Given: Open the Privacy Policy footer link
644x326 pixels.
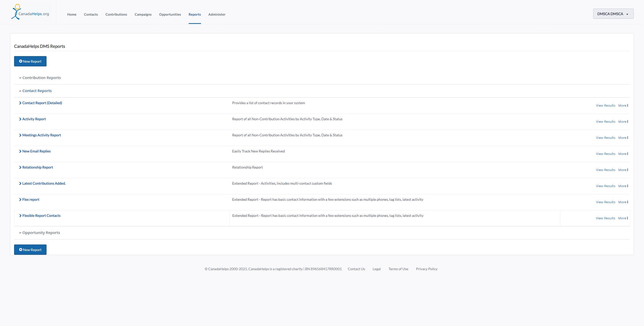Looking at the screenshot, I should [x=426, y=269].
